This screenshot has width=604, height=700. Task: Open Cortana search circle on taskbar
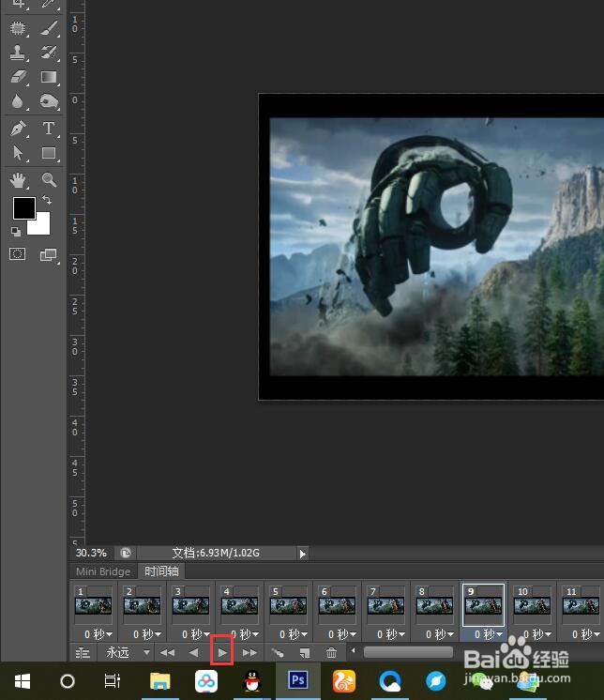click(68, 681)
